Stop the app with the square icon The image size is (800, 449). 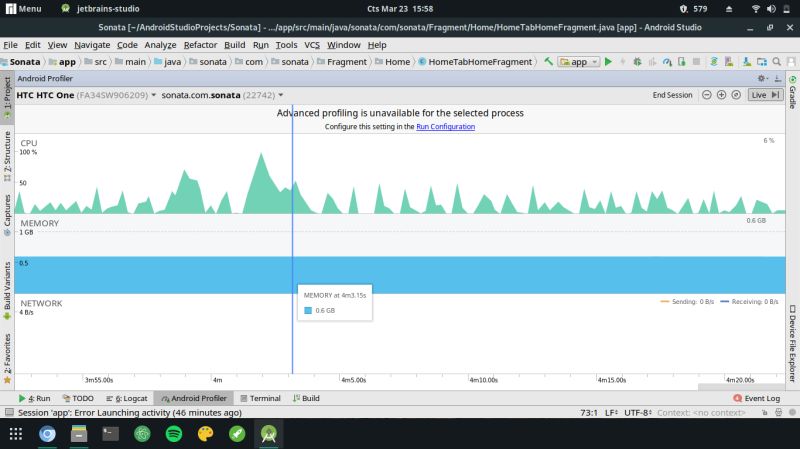tap(696, 62)
